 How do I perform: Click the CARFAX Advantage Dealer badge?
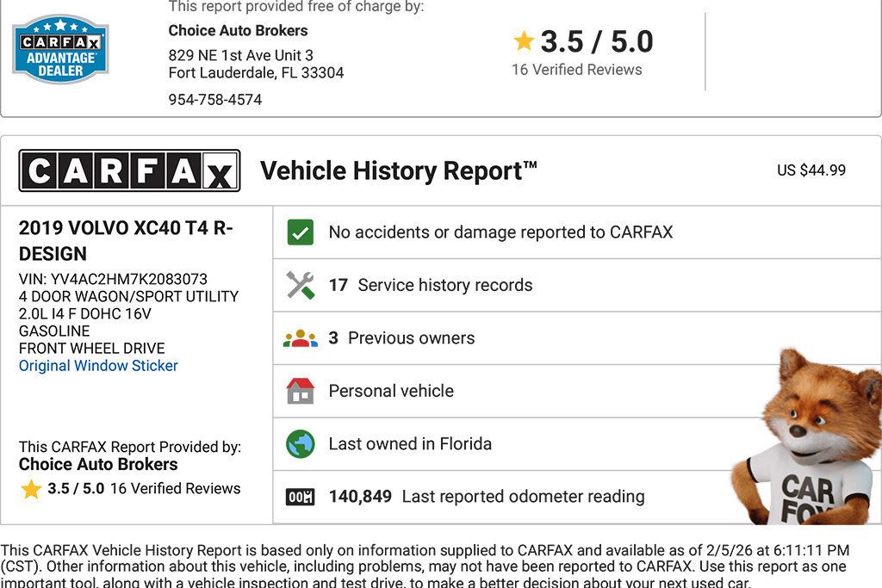pyautogui.click(x=60, y=49)
